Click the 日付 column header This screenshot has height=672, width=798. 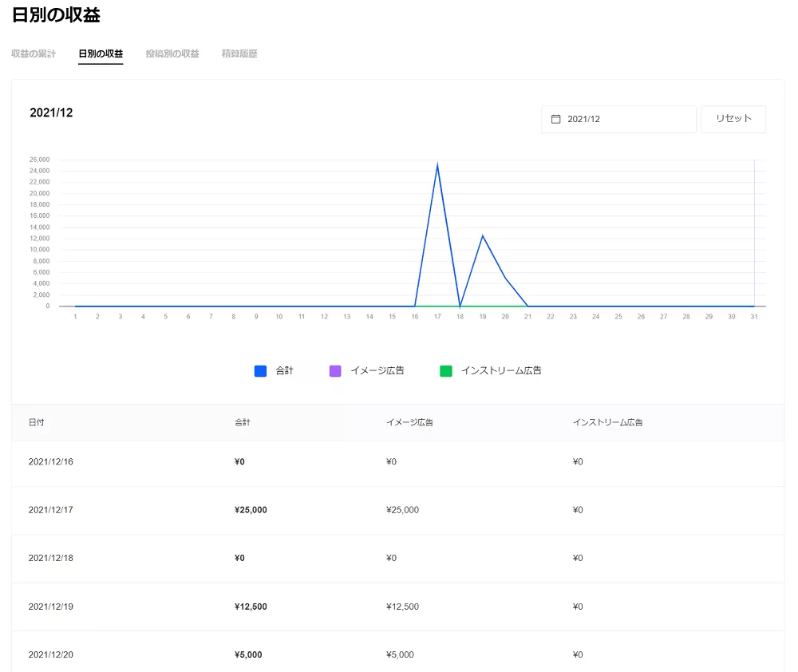(36, 422)
